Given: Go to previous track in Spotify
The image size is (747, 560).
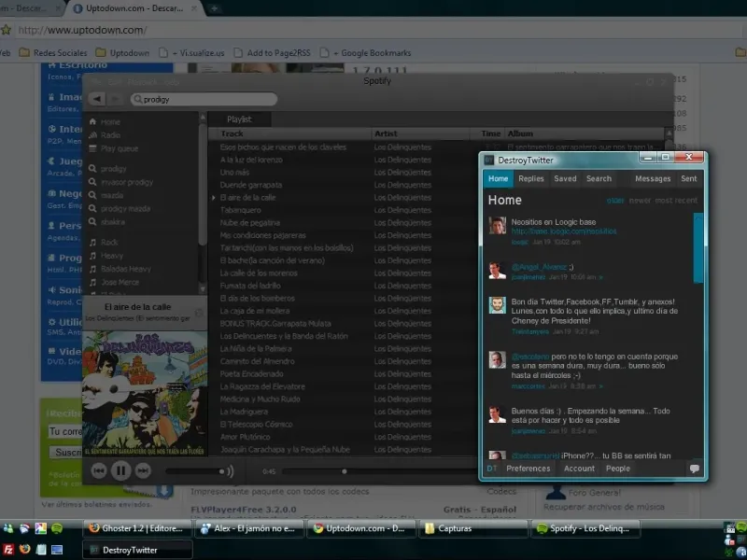Looking at the screenshot, I should coord(98,470).
